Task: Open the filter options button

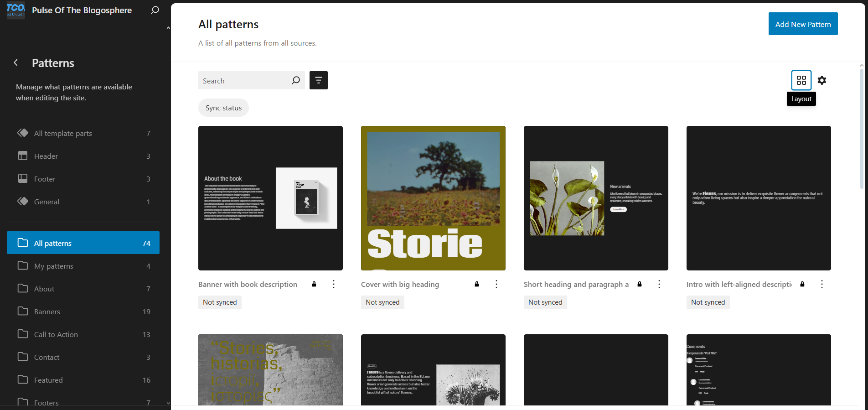Action: (318, 80)
